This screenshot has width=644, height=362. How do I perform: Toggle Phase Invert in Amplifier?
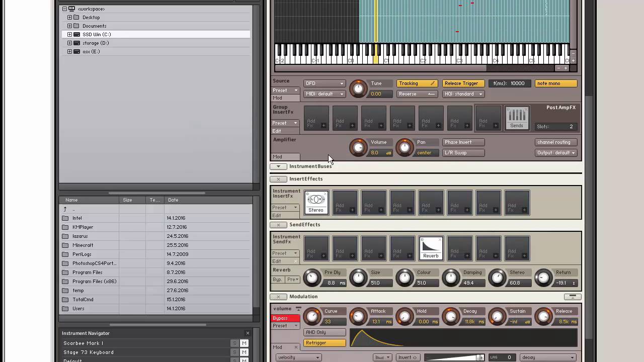click(x=463, y=142)
